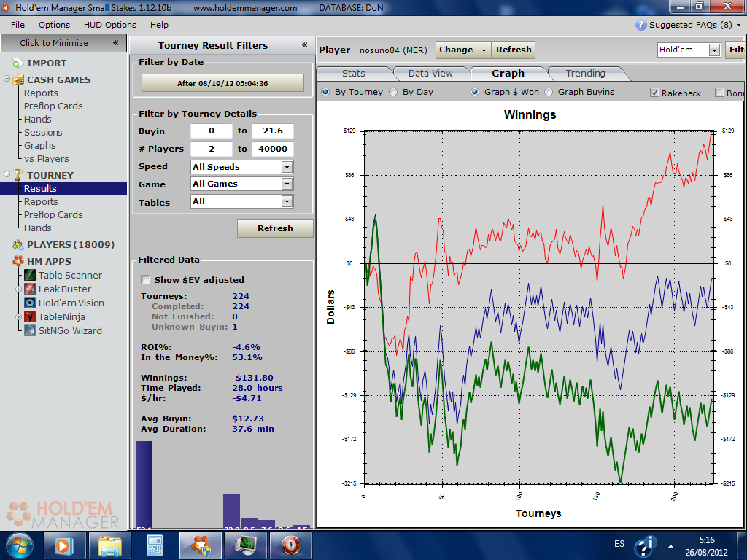Open Suggested FAQs dropdown arrow

click(739, 25)
